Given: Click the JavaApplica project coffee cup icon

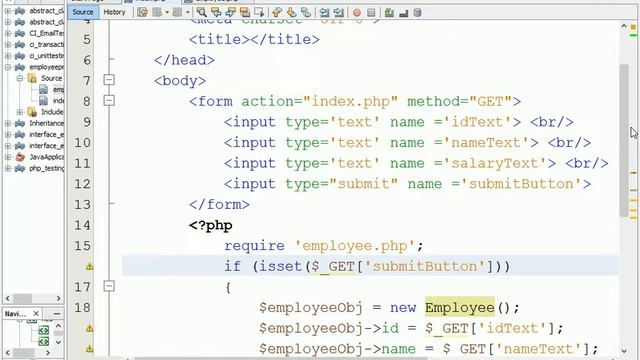Looking at the screenshot, I should coord(20,157).
